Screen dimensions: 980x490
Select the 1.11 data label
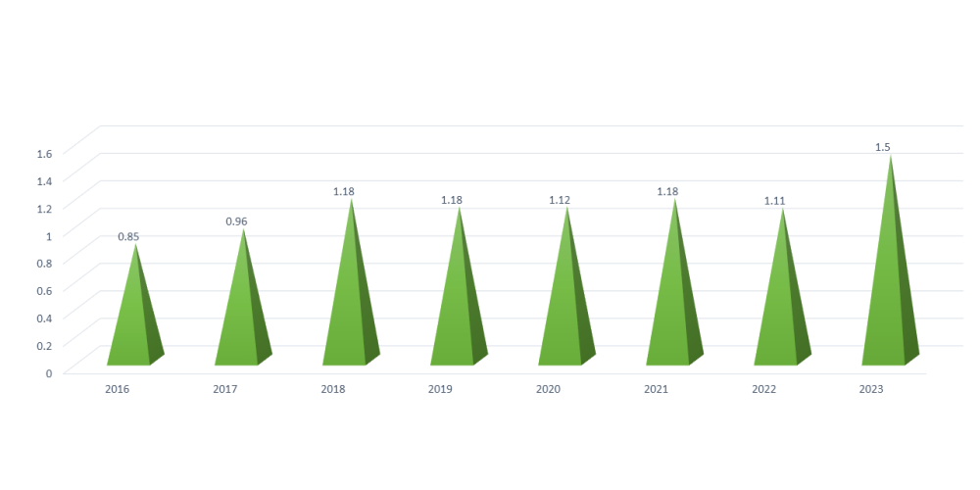pyautogui.click(x=775, y=201)
